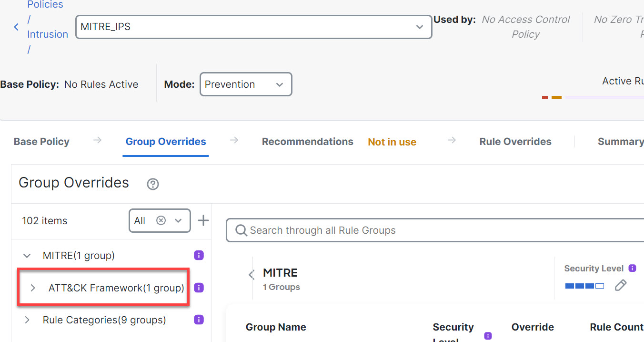
Task: Click info icon beside ATT&CK Framework
Action: (x=199, y=288)
